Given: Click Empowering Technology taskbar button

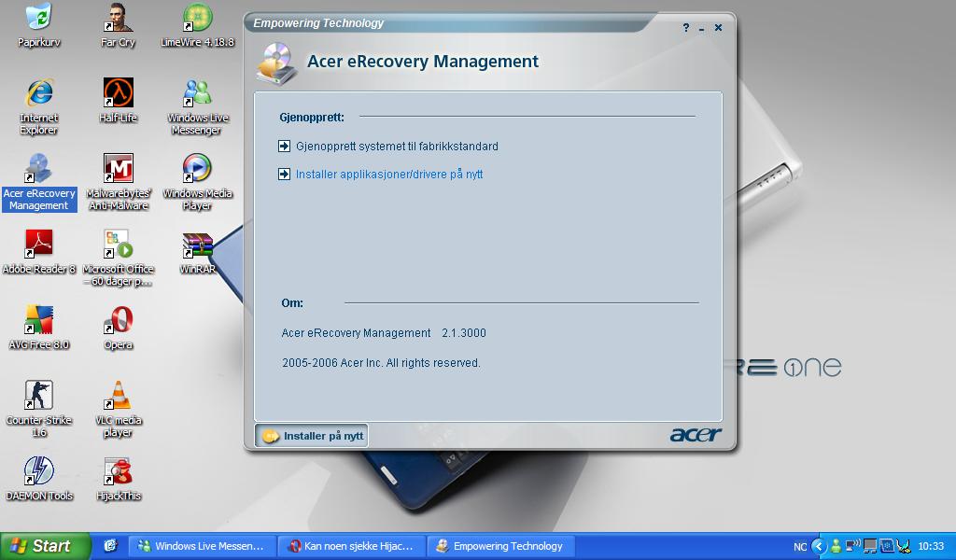Looking at the screenshot, I should pos(501,546).
